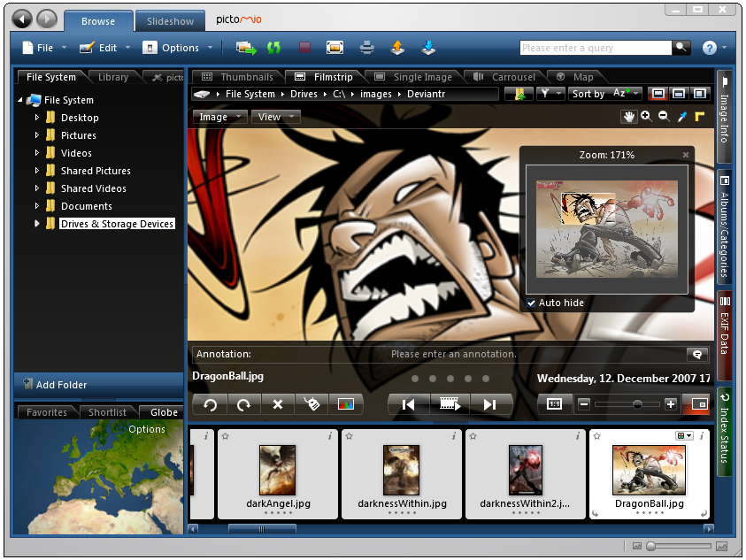This screenshot has width=746, height=560.
Task: Open Globe Options link
Action: (x=147, y=429)
